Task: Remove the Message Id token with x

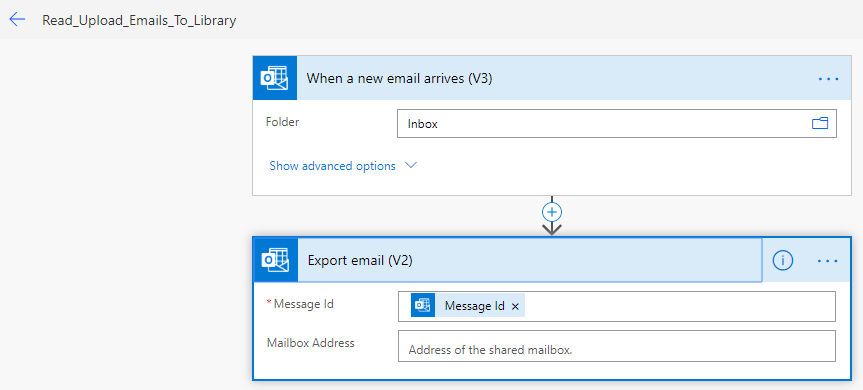Action: point(515,307)
